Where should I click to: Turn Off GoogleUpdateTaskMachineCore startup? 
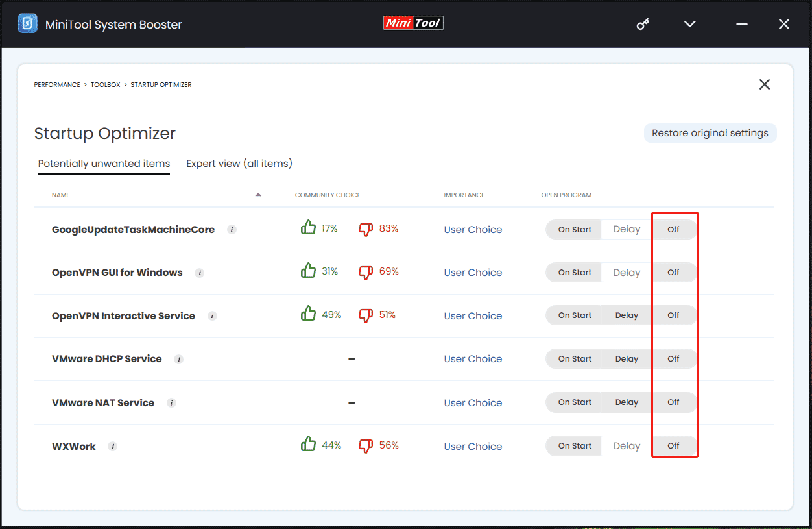click(674, 229)
